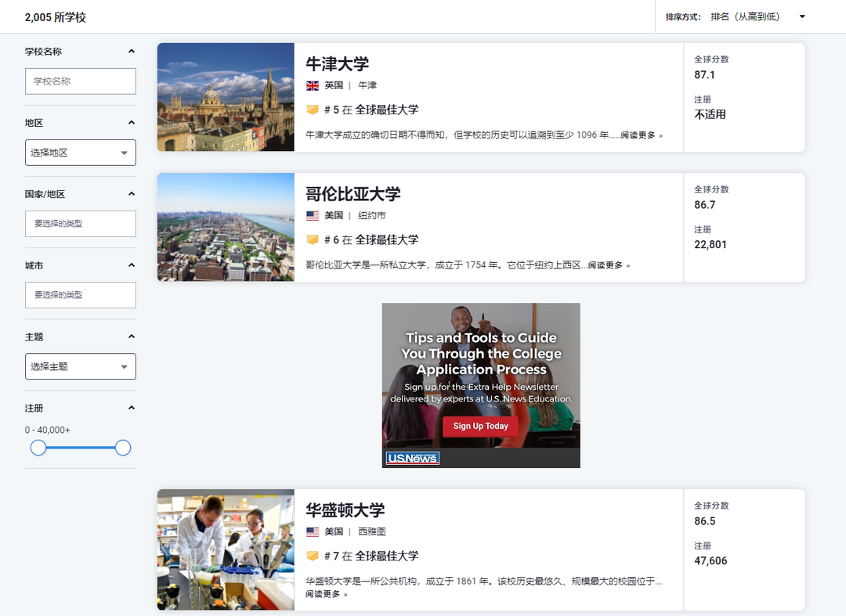This screenshot has width=846, height=616.
Task: Click the 西雅图 location text
Action: (372, 532)
